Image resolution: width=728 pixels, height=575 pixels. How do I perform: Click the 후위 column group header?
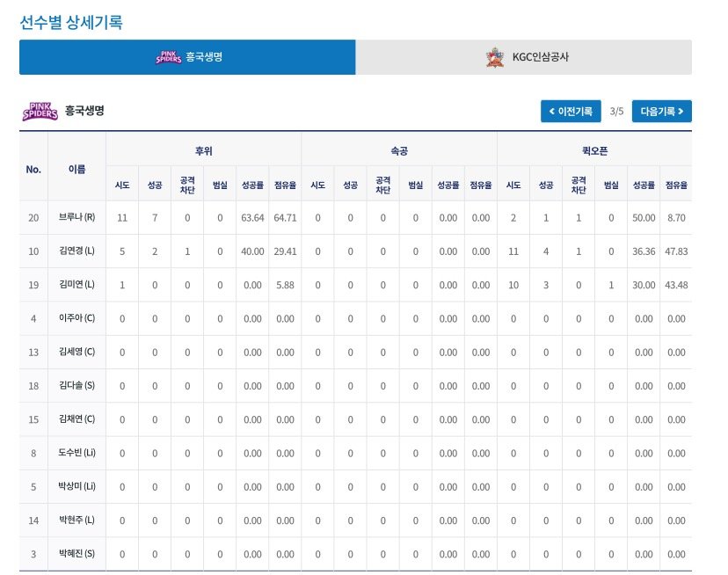click(x=203, y=151)
